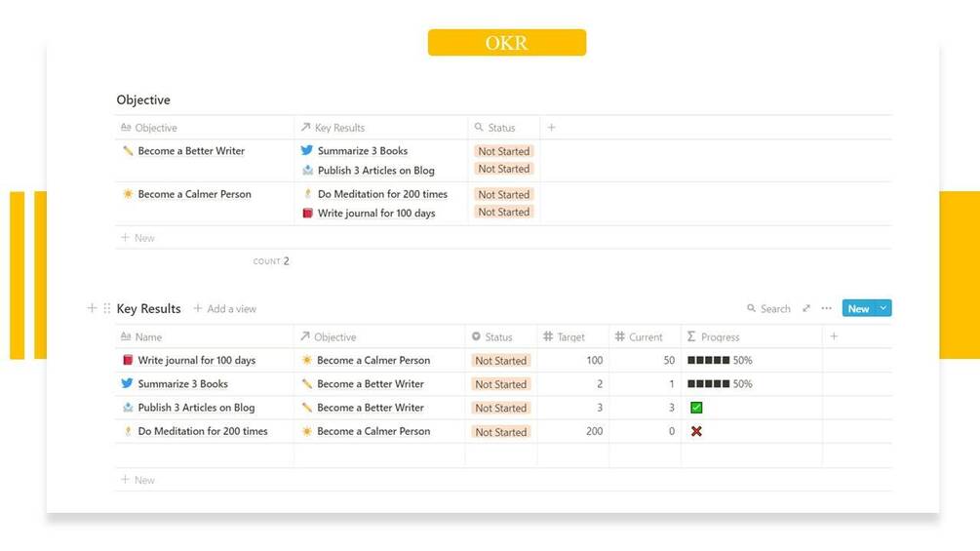Open the Current column header menu
Viewport: 980px width, 551px height.
click(x=645, y=336)
